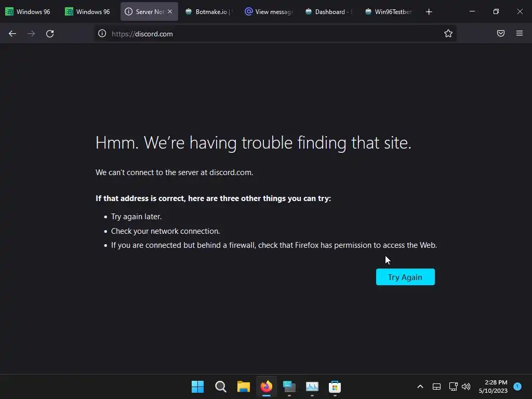Click the firewall permission bullet text
The height and width of the screenshot is (399, 532).
click(x=274, y=245)
